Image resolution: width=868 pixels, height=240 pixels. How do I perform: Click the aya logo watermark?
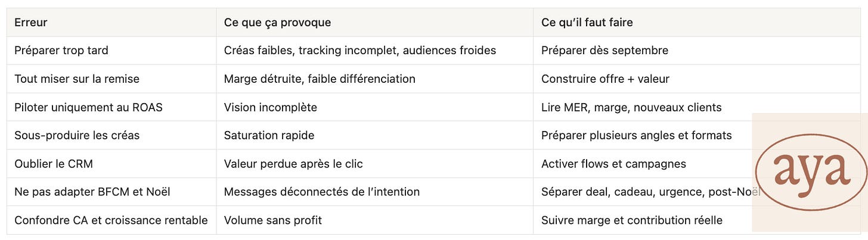(811, 172)
